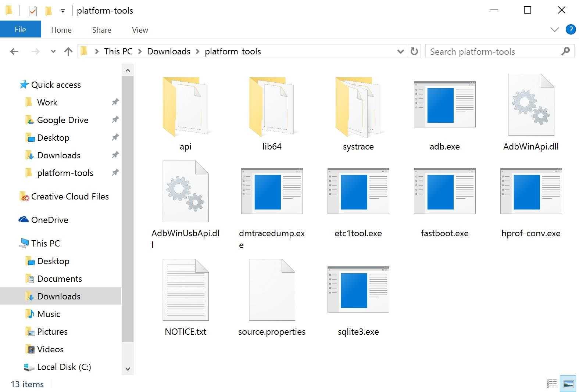Click the Refresh button in address bar
This screenshot has height=392, width=579.
(x=414, y=51)
